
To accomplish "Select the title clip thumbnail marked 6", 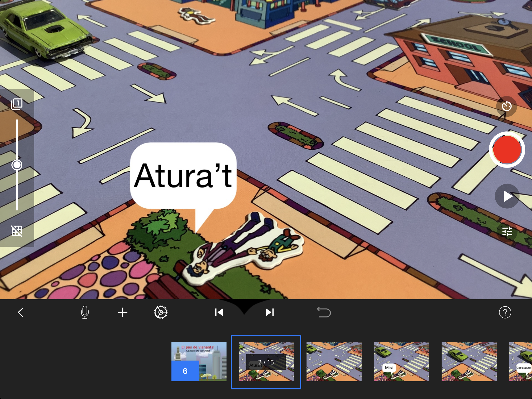I will tap(199, 362).
